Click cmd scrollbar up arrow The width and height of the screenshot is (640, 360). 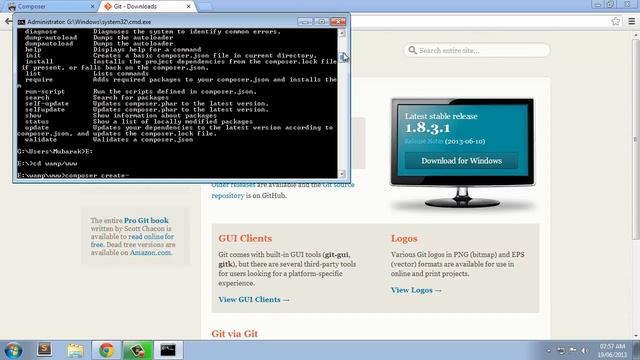[342, 33]
